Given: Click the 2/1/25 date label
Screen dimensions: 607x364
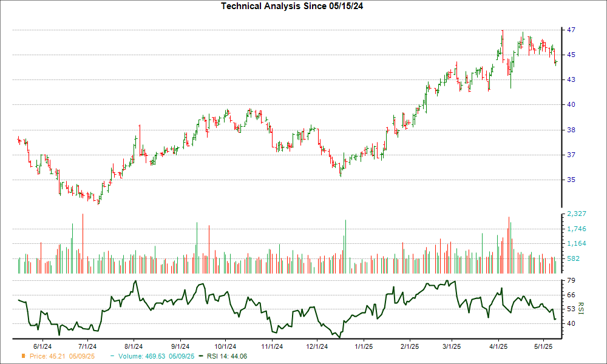Looking at the screenshot, I should pyautogui.click(x=410, y=346).
